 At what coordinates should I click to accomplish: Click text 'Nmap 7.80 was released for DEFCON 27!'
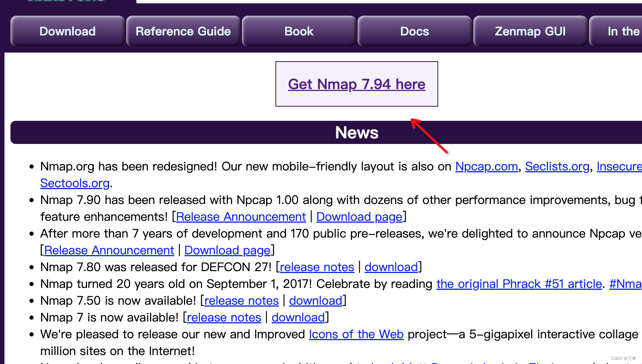[x=156, y=267]
